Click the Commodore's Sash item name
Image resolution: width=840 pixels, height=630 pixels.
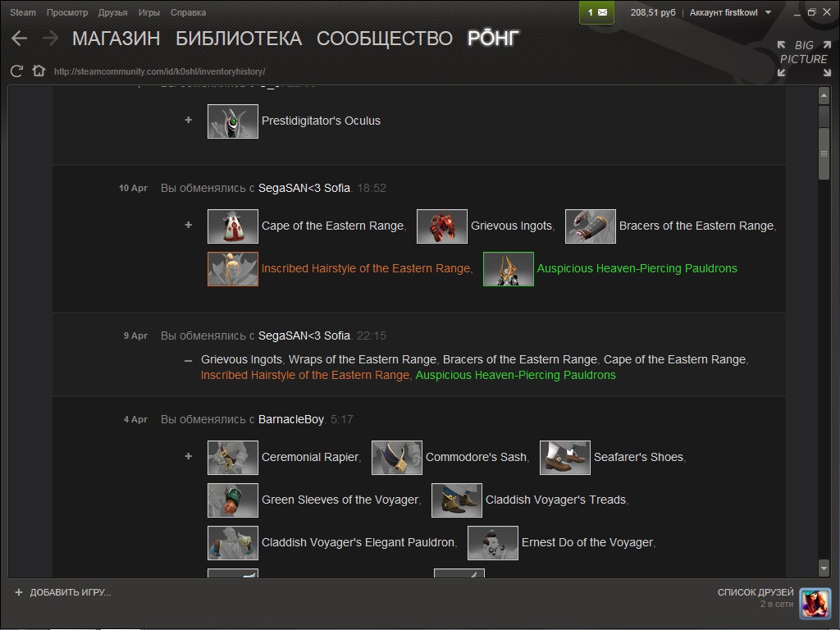pyautogui.click(x=477, y=457)
